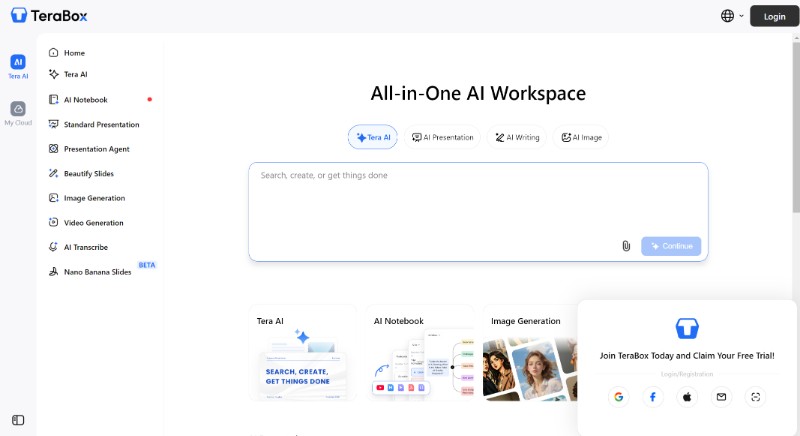This screenshot has height=436, width=800.
Task: Open the Tera AI rail icon
Action: [x=18, y=67]
